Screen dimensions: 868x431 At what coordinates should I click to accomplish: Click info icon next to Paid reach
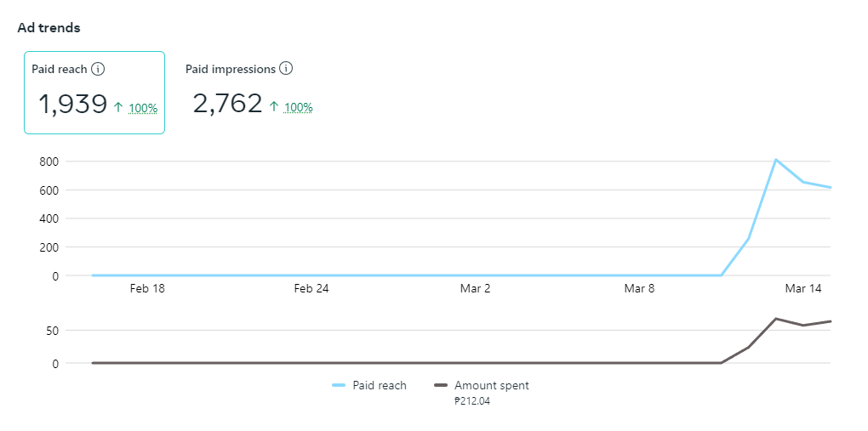tap(98, 69)
